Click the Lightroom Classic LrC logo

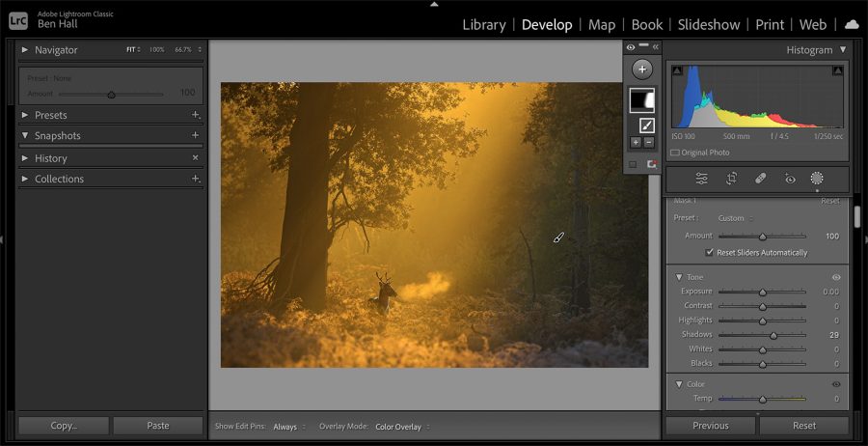pyautogui.click(x=17, y=20)
